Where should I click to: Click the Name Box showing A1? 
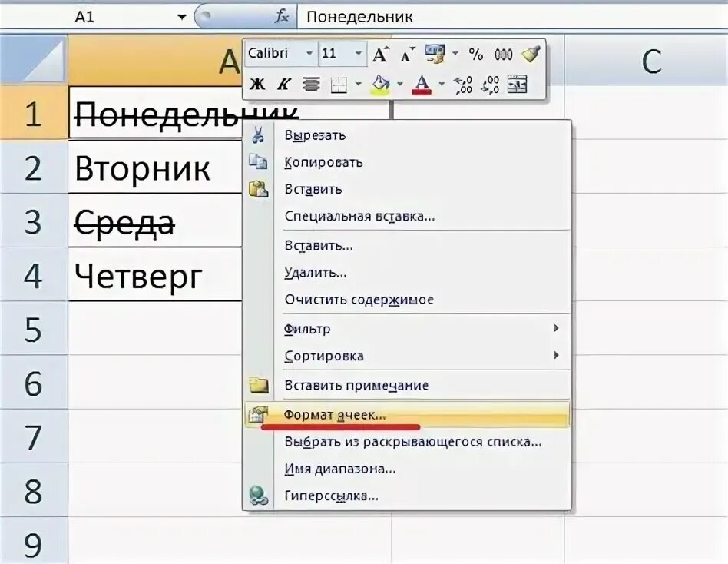point(86,15)
